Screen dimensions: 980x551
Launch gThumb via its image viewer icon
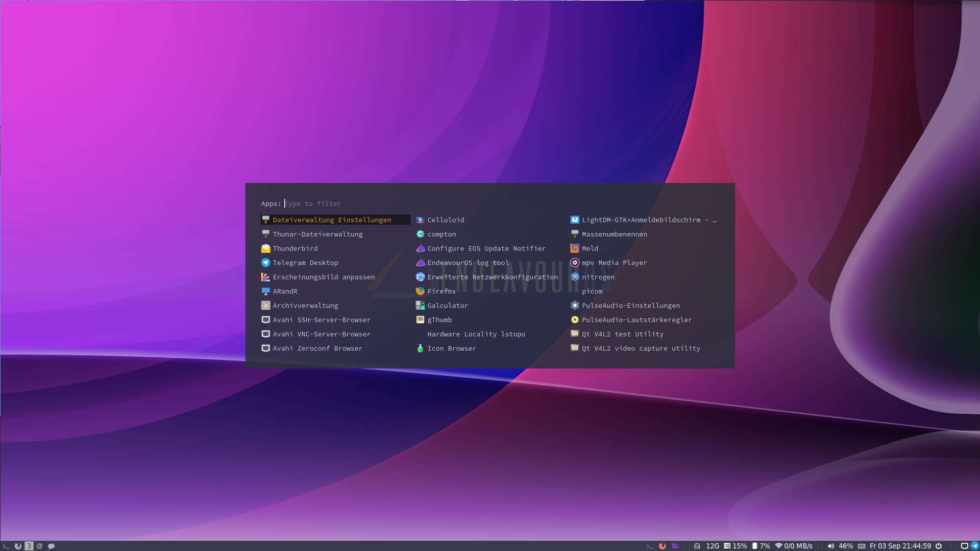(420, 320)
